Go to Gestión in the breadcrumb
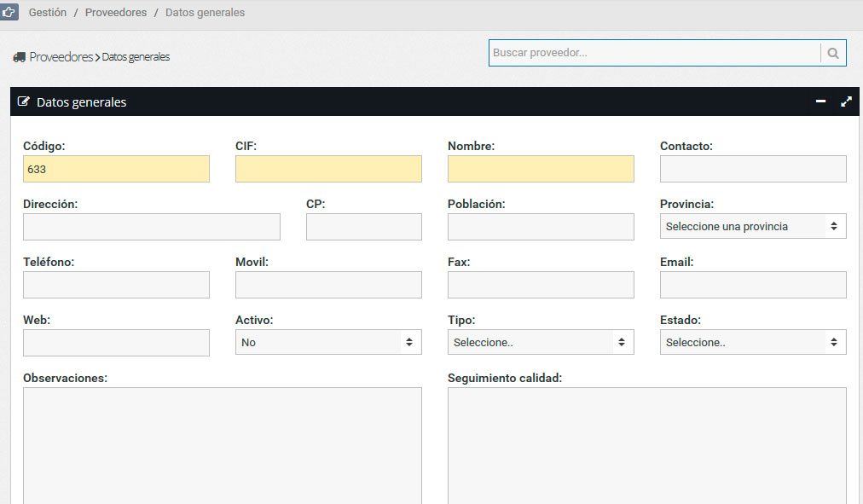Viewport: 863px width, 504px height. click(48, 12)
